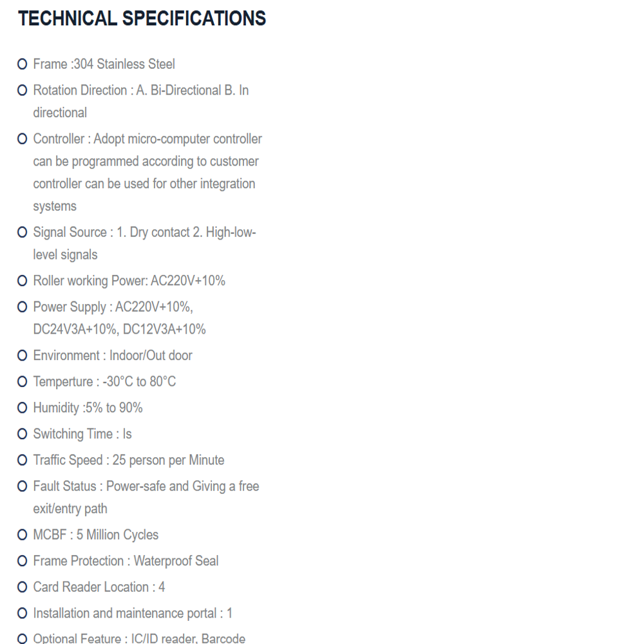Click the bullet icon next to Power Supply
This screenshot has height=644, width=644.
pyautogui.click(x=22, y=307)
